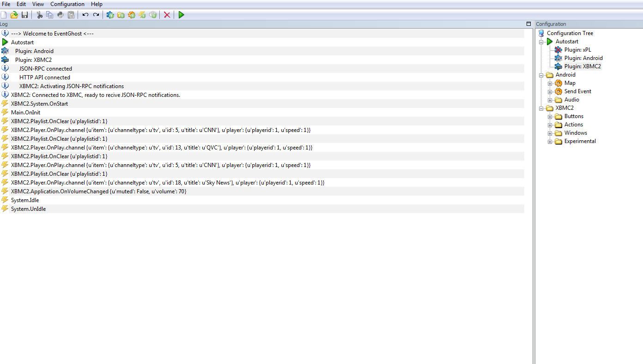Click the Undo arrow in toolbar
The image size is (643, 364).
click(85, 15)
